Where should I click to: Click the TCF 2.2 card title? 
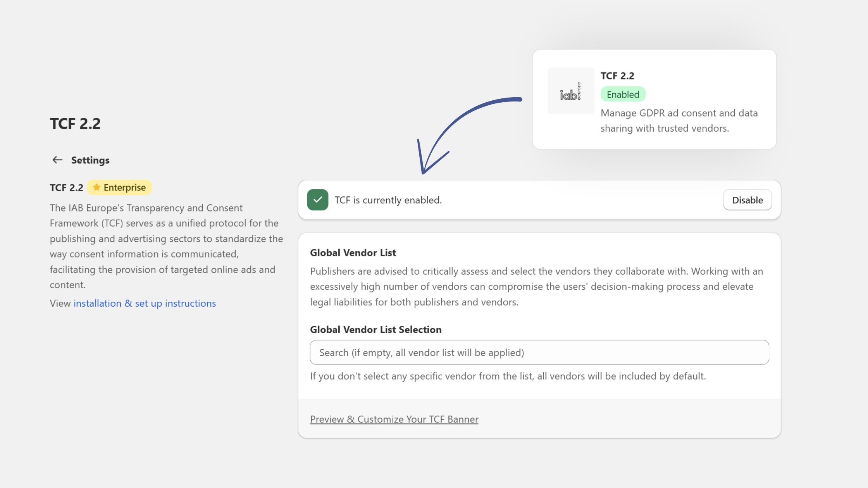617,76
